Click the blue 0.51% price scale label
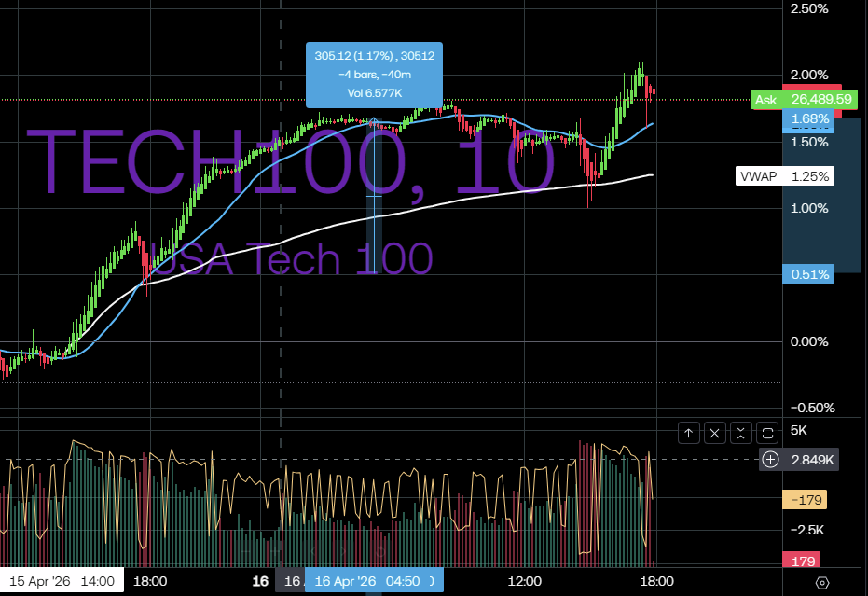The height and width of the screenshot is (596, 868). pos(808,274)
